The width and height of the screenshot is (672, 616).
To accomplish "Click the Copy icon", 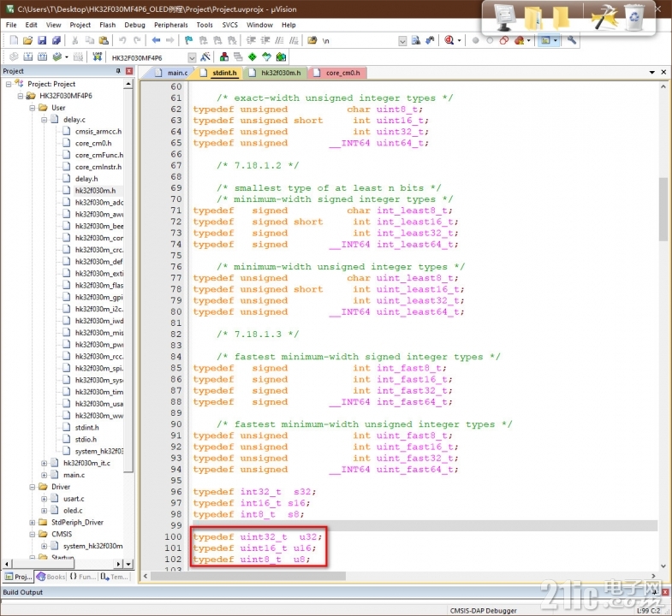I will tap(89, 40).
